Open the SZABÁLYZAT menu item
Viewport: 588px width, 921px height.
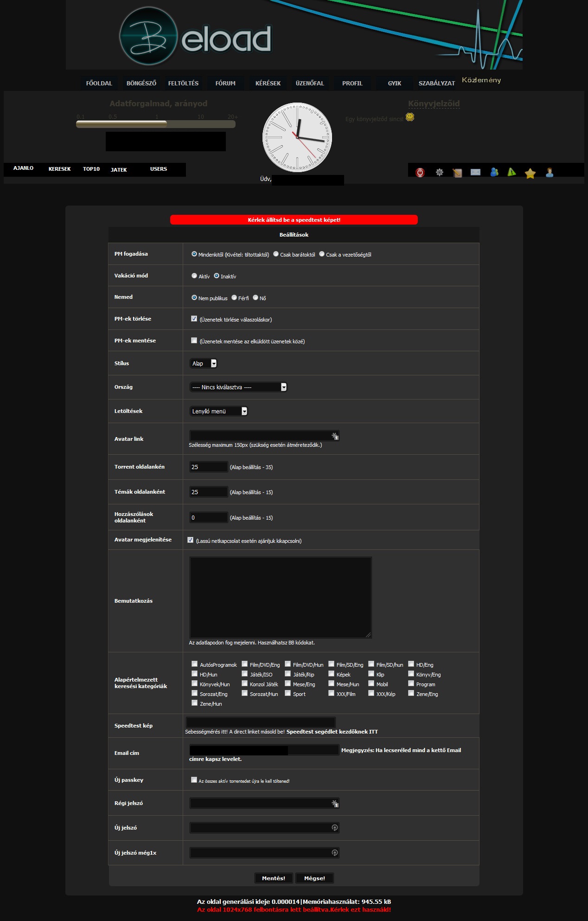click(437, 84)
